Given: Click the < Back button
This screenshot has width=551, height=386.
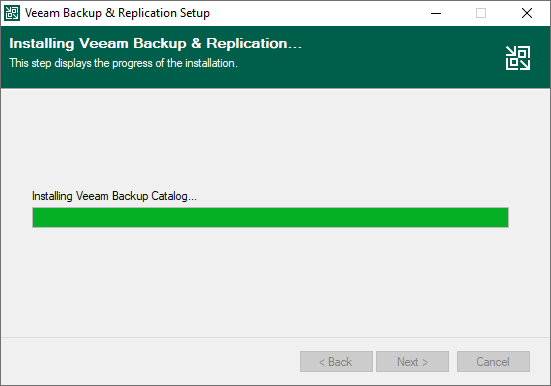Looking at the screenshot, I should 336,361.
